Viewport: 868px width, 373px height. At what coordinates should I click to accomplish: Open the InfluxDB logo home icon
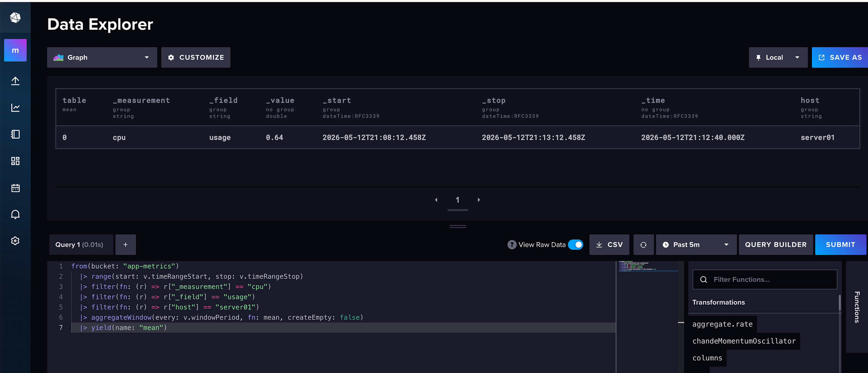coord(15,17)
